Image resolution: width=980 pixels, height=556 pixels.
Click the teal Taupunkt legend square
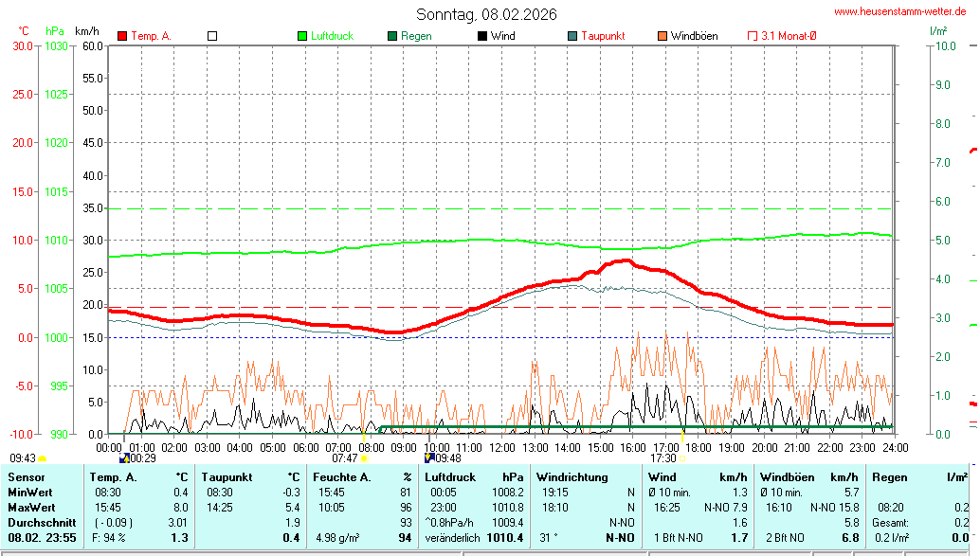tap(572, 36)
